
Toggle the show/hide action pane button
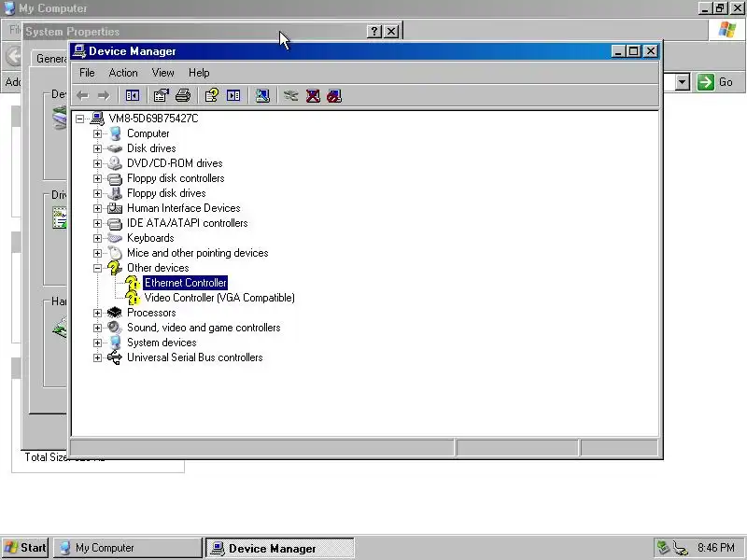coord(233,96)
